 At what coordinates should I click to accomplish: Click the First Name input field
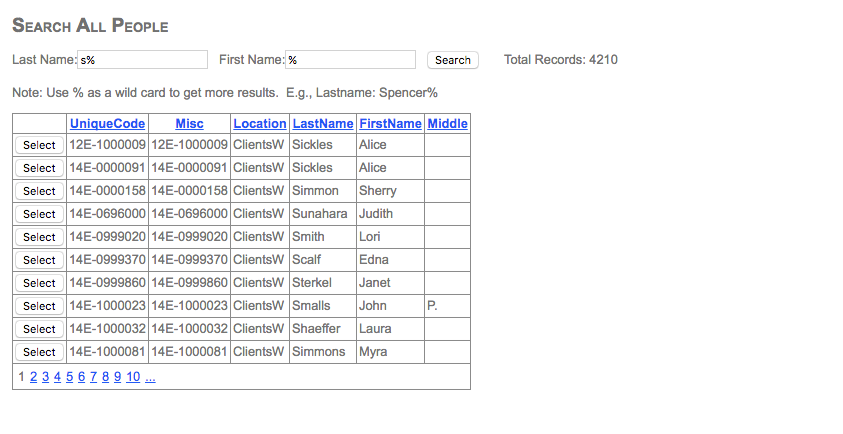[x=350, y=60]
